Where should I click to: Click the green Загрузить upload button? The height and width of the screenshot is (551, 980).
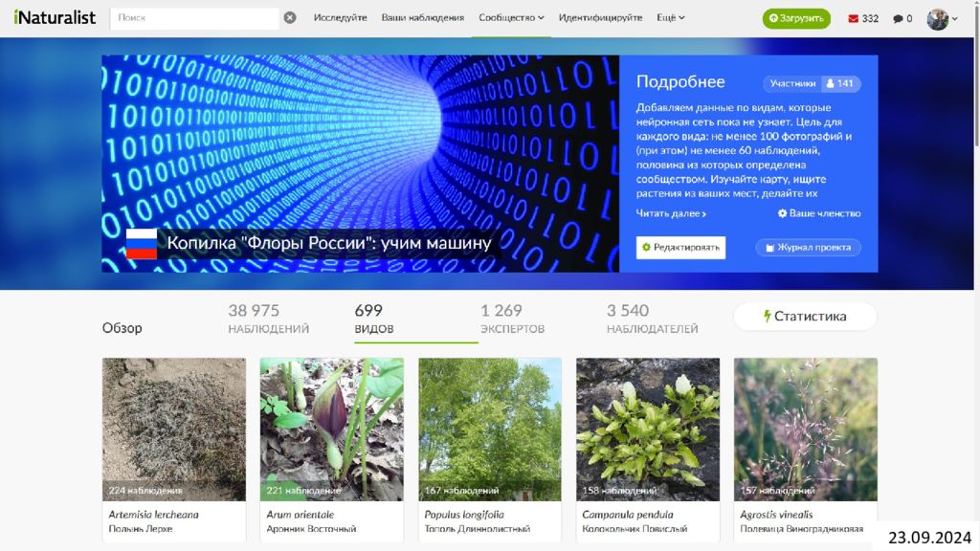pyautogui.click(x=796, y=18)
